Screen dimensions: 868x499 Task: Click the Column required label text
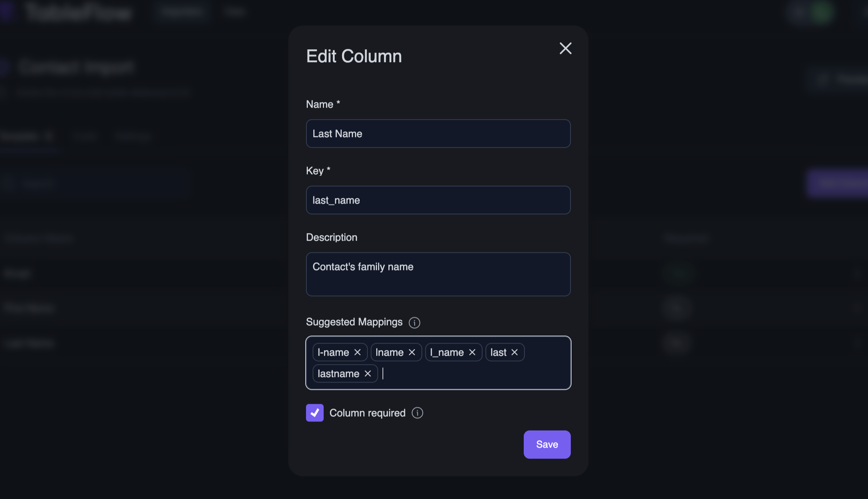[x=367, y=413]
